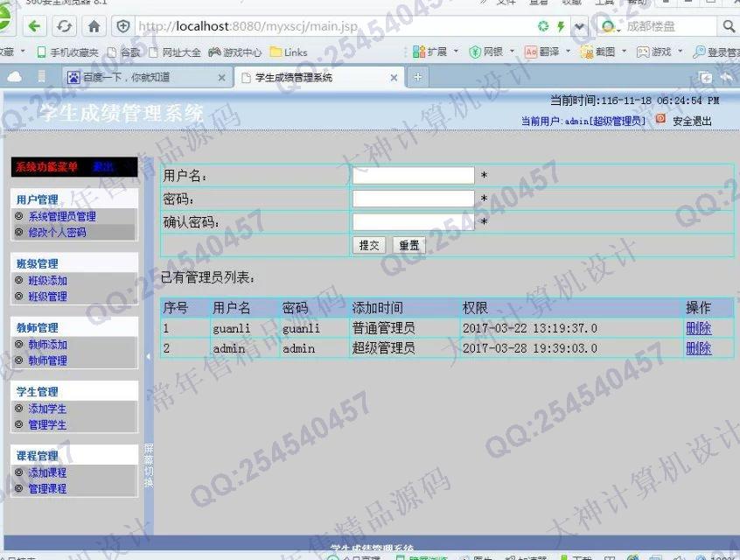Open the 谷歌 bookmark
The width and height of the screenshot is (740, 560).
pyautogui.click(x=123, y=52)
